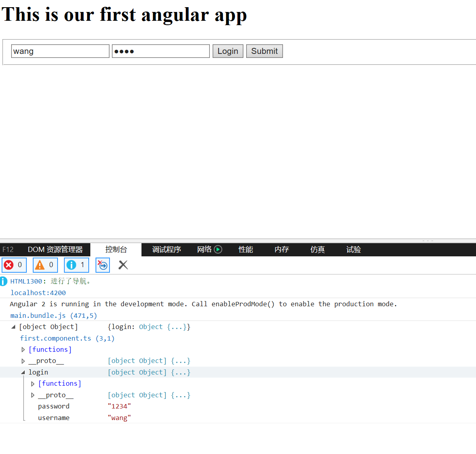The height and width of the screenshot is (454, 476).
Task: Collapse the top-level [object Object] entry
Action: pyautogui.click(x=13, y=327)
